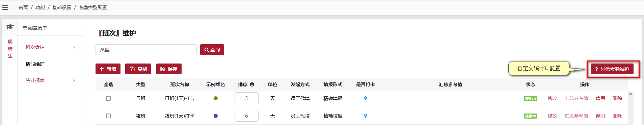The height and width of the screenshot is (125, 644).
Task: Click the 保存 button
Action: (x=169, y=69)
